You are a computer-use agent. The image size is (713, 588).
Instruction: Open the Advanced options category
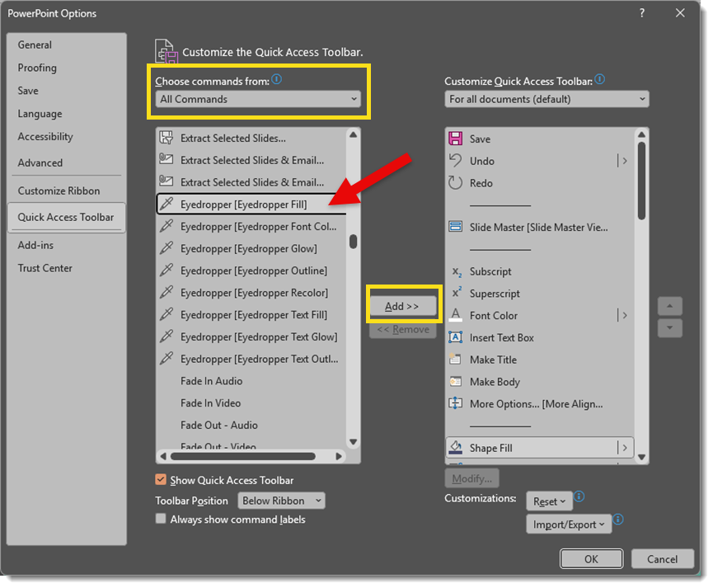[67, 162]
